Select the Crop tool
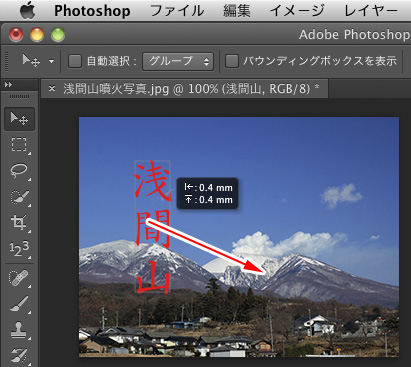This screenshot has height=367, width=411. point(19,222)
